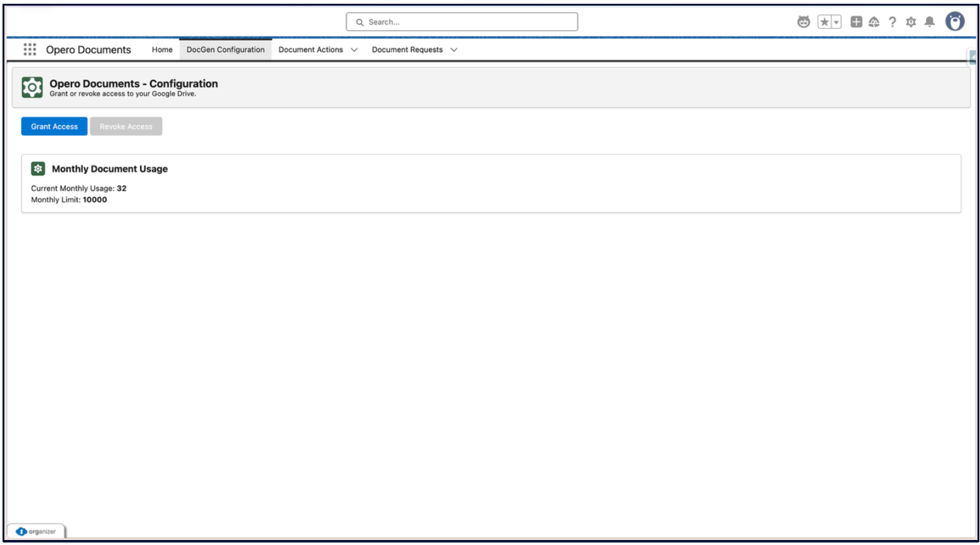Screen dimensions: 980x545
Task: Open the Help question mark icon
Action: click(892, 22)
